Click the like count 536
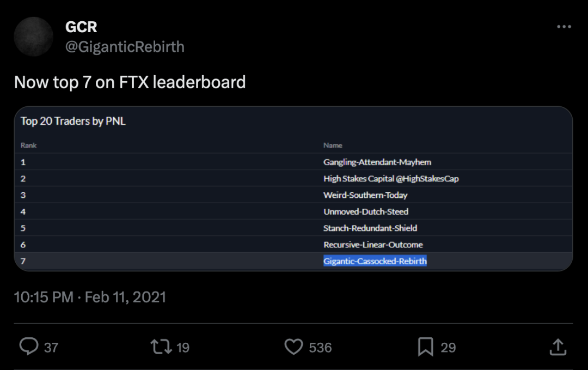This screenshot has height=370, width=588. (x=320, y=348)
